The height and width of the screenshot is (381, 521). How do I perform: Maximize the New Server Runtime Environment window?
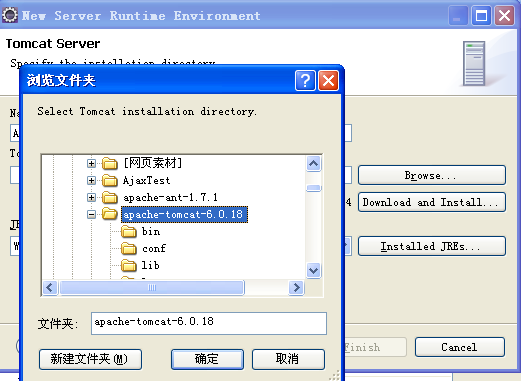[x=481, y=15]
